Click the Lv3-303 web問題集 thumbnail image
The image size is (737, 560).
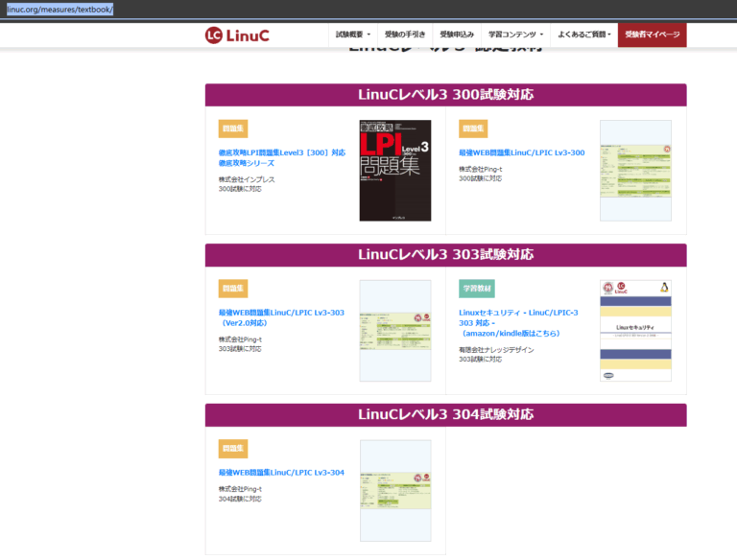(395, 331)
